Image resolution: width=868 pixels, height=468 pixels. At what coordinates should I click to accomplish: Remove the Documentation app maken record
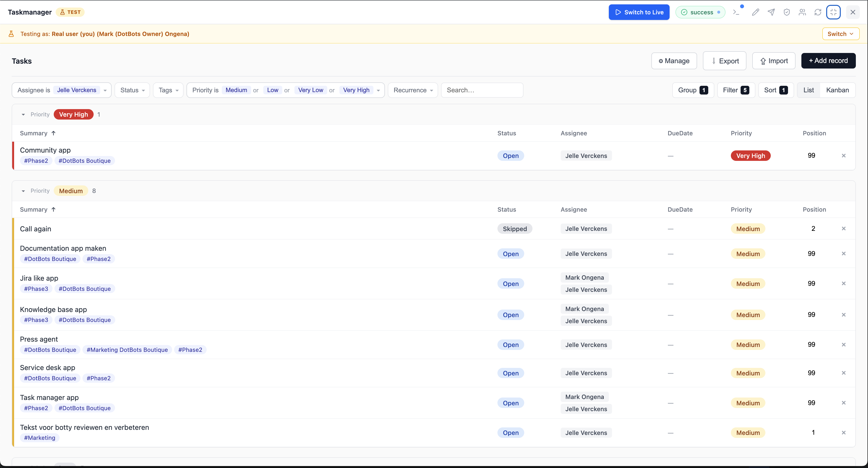coord(844,253)
